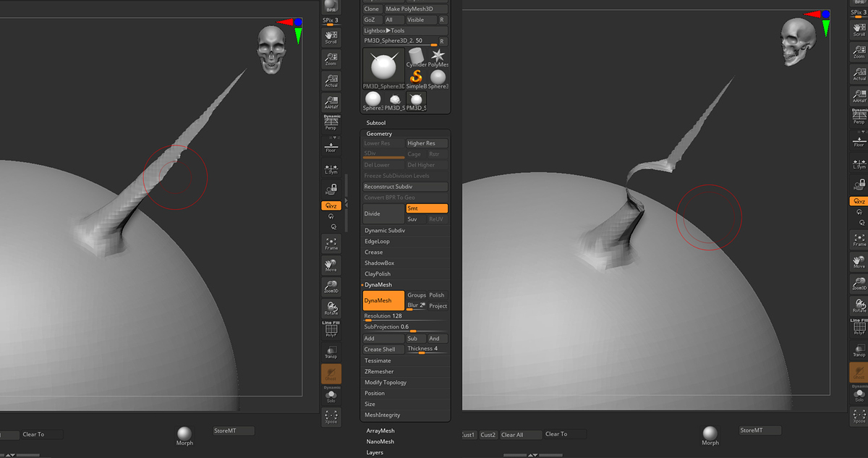Click the Reconstruct Subdiv button
The image size is (868, 458).
405,187
